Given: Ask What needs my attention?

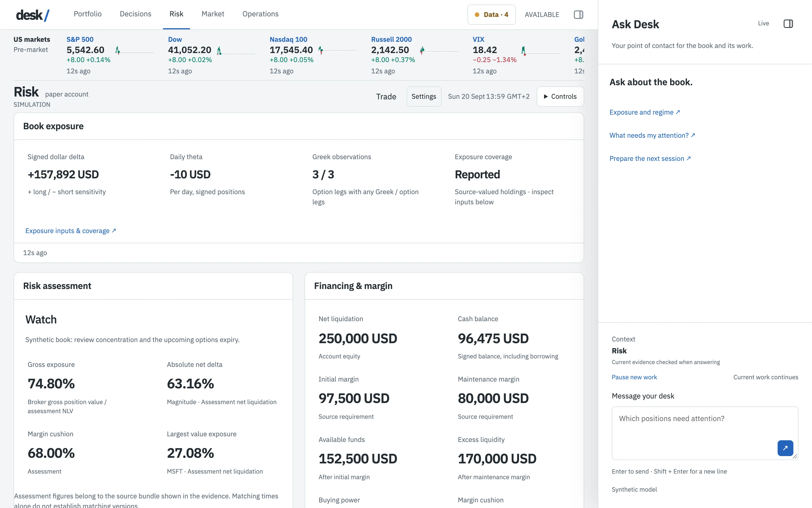Looking at the screenshot, I should (652, 135).
